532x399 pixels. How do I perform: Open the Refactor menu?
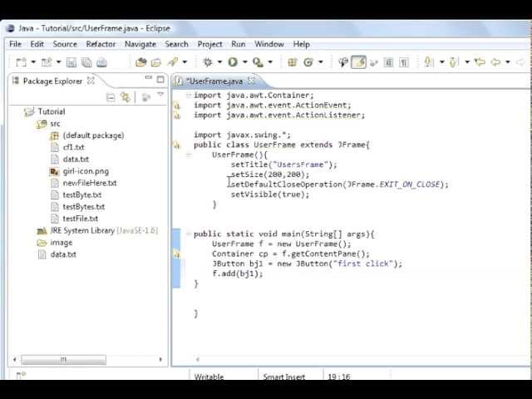pyautogui.click(x=101, y=44)
